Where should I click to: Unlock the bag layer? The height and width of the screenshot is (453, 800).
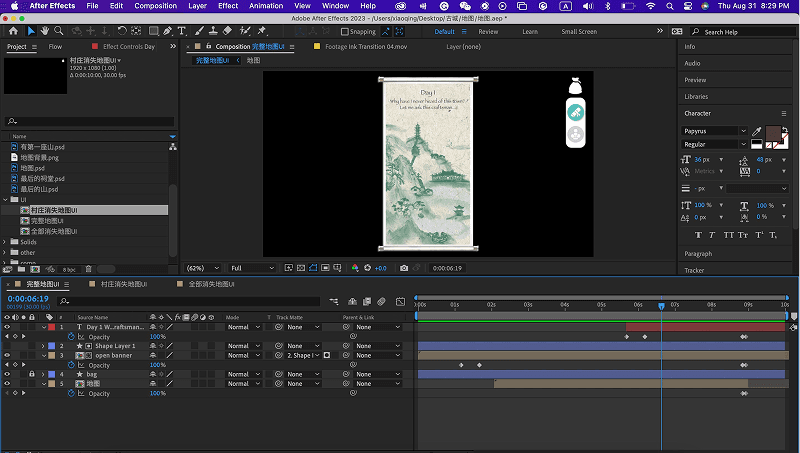[x=31, y=374]
